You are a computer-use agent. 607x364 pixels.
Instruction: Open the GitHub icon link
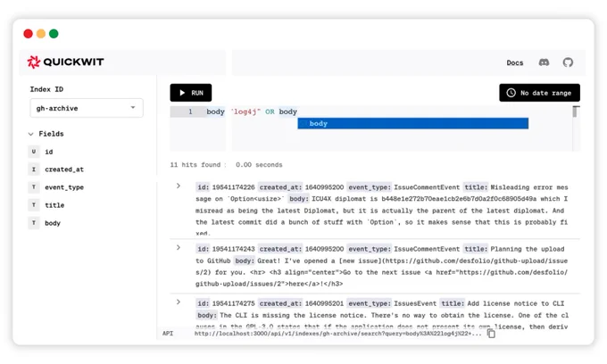(x=568, y=62)
